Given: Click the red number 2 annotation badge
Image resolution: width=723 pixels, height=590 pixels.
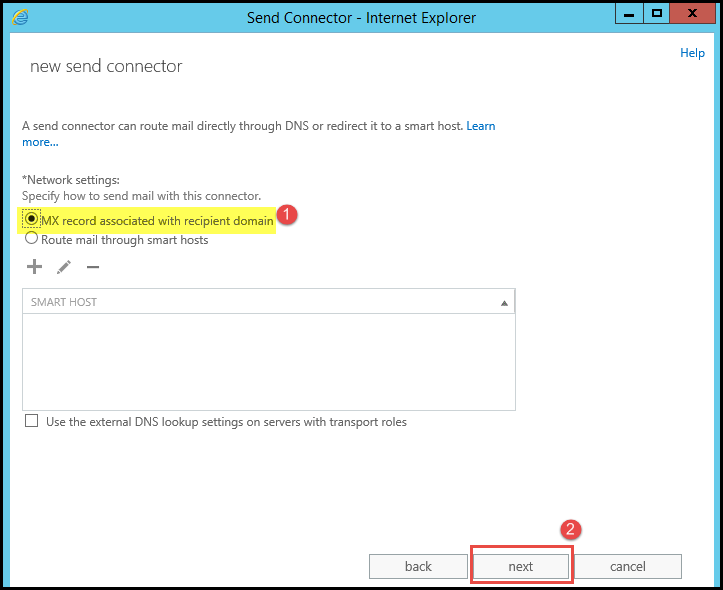Looking at the screenshot, I should 568,529.
